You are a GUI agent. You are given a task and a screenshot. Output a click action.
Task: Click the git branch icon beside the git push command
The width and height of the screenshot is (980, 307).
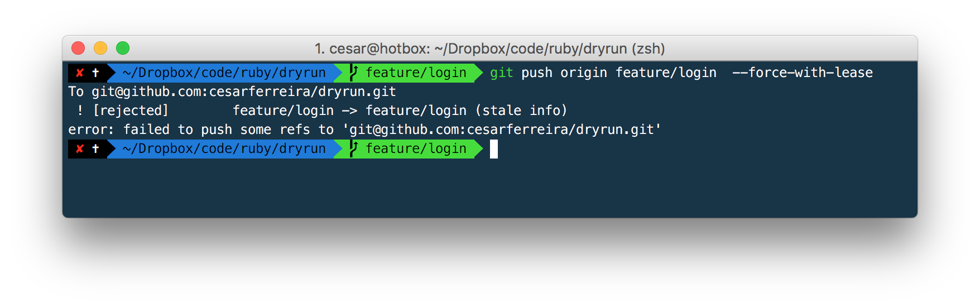click(x=353, y=73)
